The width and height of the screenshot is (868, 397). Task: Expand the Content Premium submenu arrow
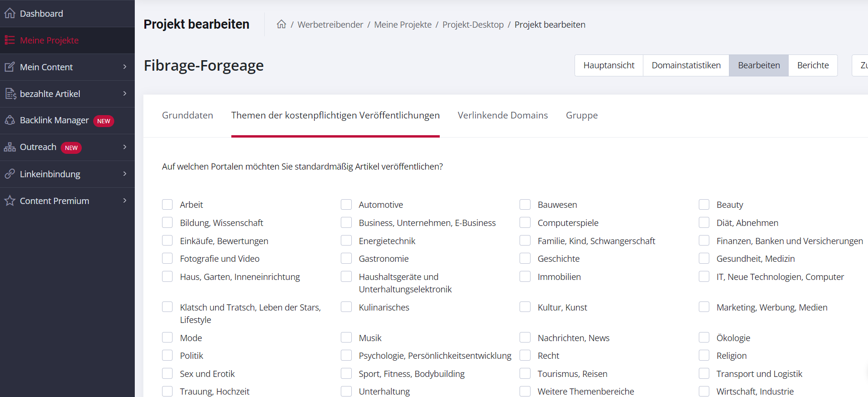pyautogui.click(x=125, y=201)
